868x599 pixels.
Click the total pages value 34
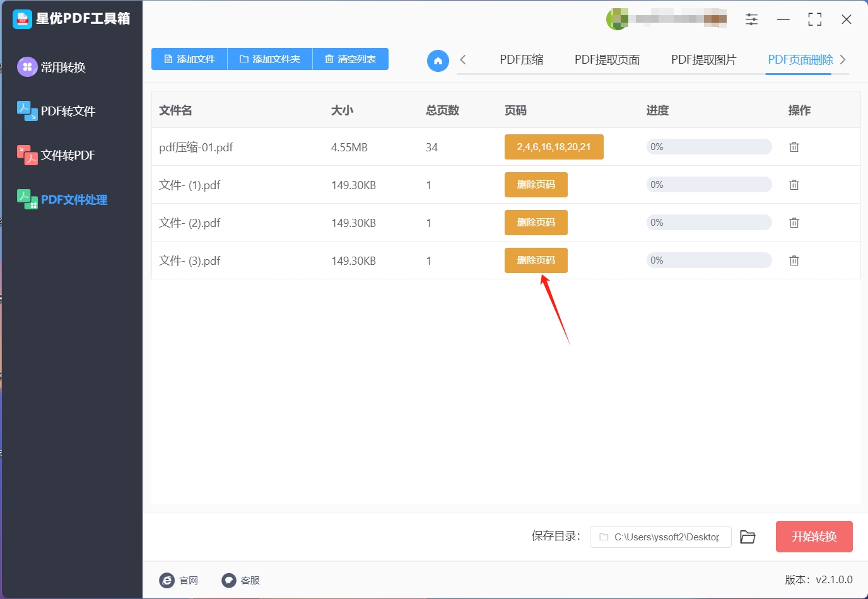click(431, 148)
